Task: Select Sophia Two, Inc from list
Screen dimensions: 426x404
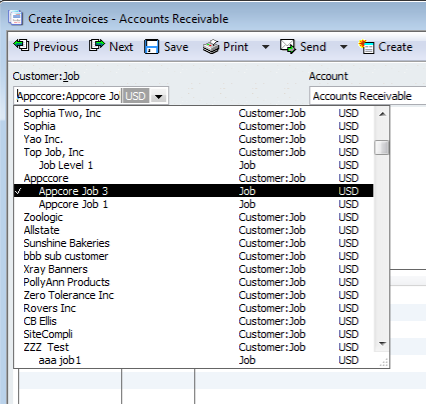Action: coord(194,113)
